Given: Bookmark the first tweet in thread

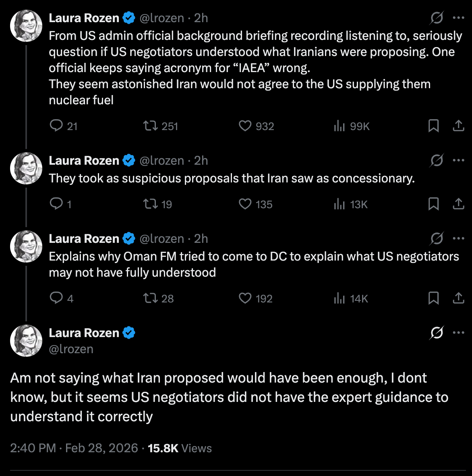Looking at the screenshot, I should [433, 126].
